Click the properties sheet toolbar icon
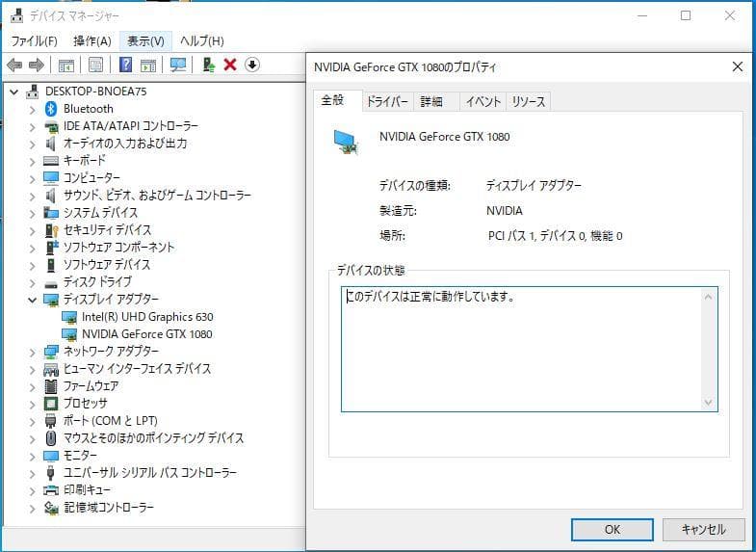 95,65
